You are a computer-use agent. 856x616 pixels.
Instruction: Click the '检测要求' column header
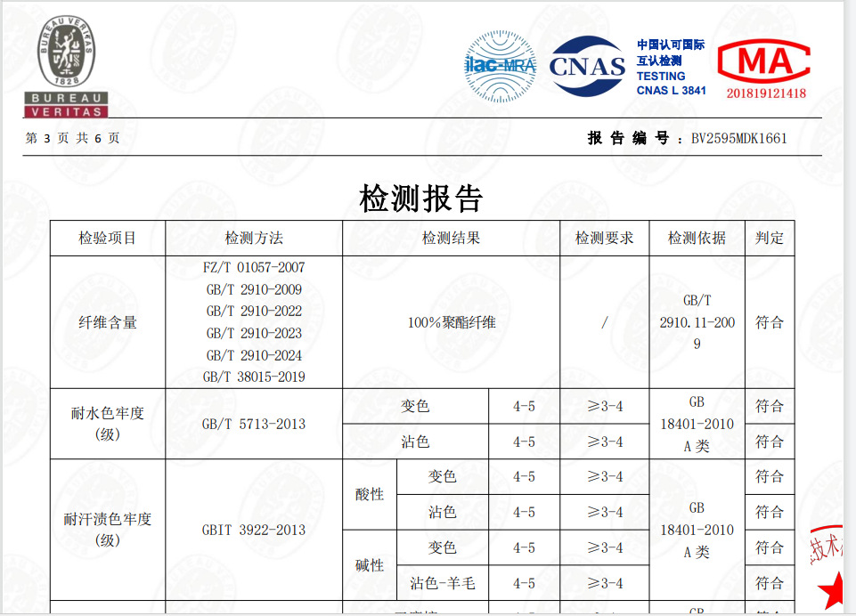pyautogui.click(x=604, y=238)
